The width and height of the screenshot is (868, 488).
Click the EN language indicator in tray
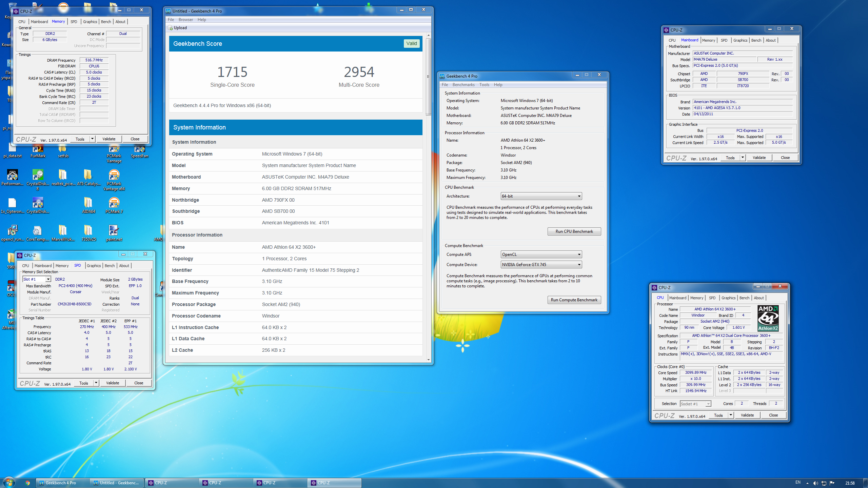click(798, 482)
